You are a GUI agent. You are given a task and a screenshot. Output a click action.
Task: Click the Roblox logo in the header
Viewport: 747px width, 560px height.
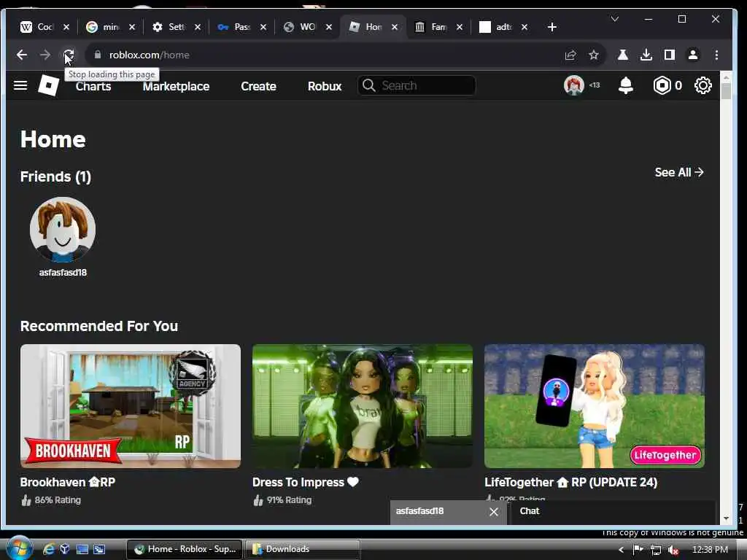point(49,86)
